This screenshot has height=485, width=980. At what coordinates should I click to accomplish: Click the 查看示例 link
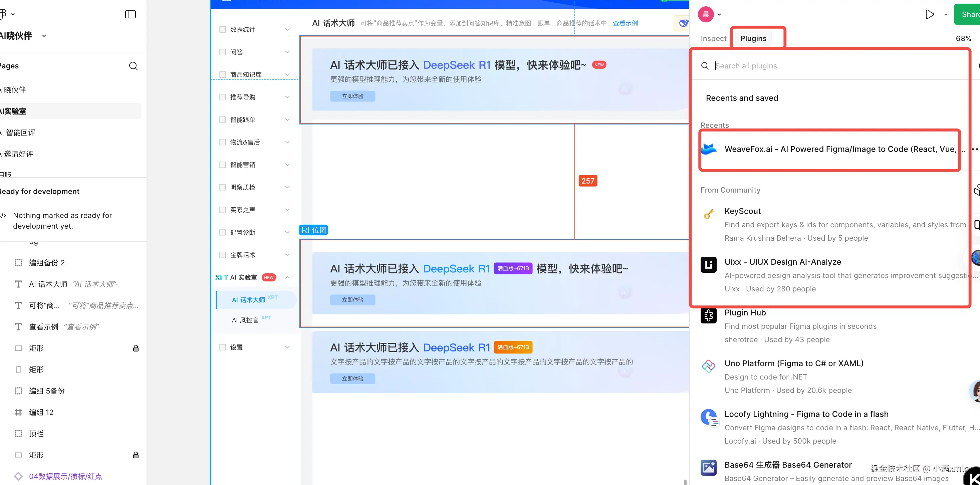625,23
